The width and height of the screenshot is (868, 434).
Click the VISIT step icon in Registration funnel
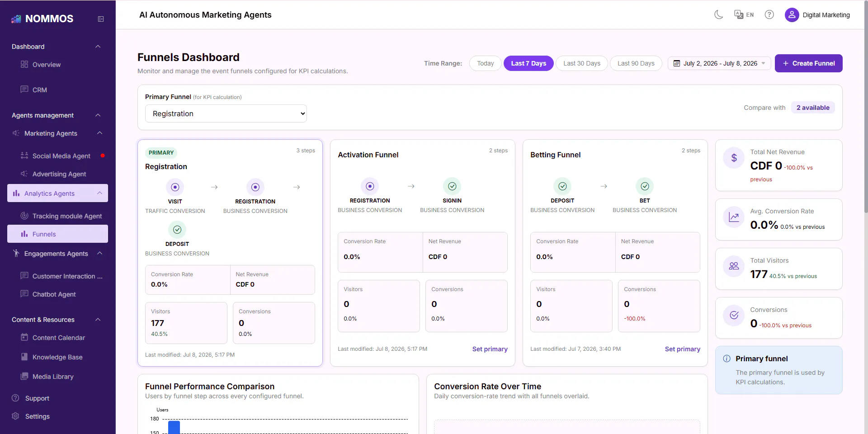coord(175,187)
